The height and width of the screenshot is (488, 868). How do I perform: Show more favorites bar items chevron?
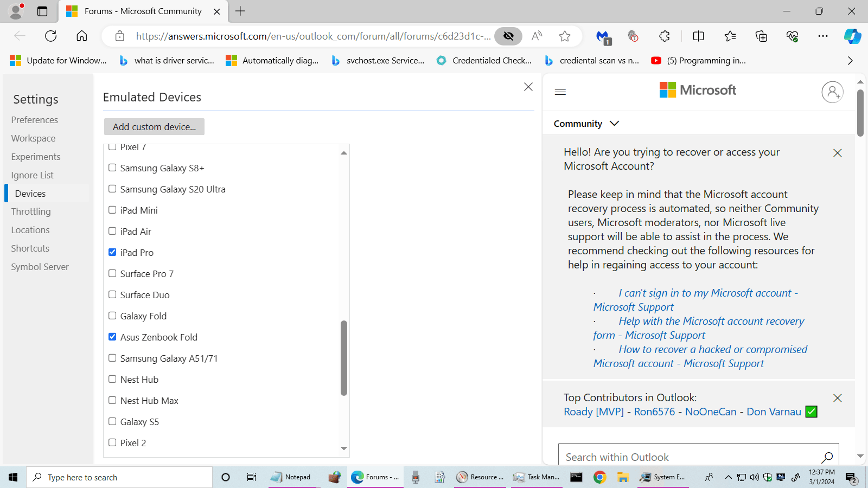(x=850, y=61)
